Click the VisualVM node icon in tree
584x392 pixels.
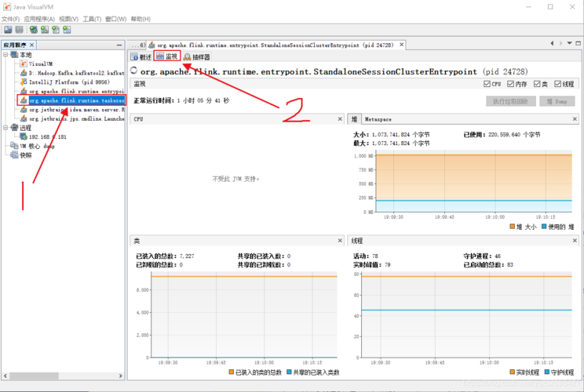24,64
